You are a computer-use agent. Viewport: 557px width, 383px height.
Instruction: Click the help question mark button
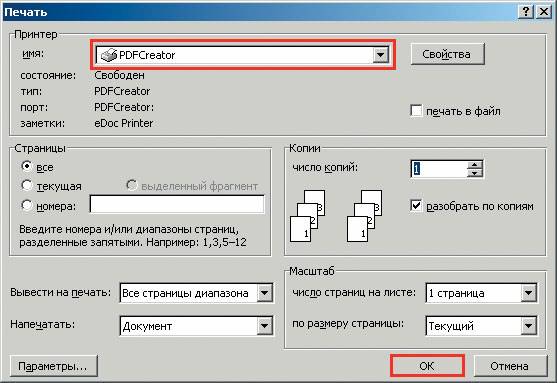pyautogui.click(x=526, y=12)
